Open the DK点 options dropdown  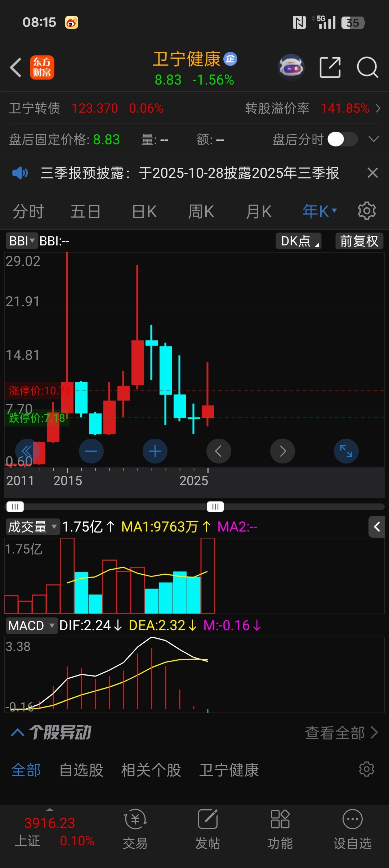[299, 241]
